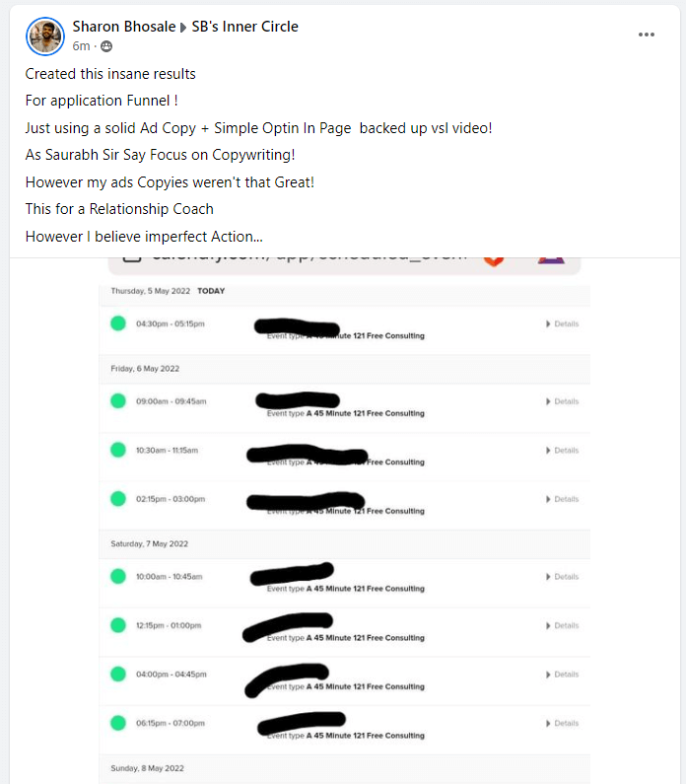This screenshot has width=686, height=784.
Task: Open the SB's Inner Circle group link
Action: [x=244, y=27]
